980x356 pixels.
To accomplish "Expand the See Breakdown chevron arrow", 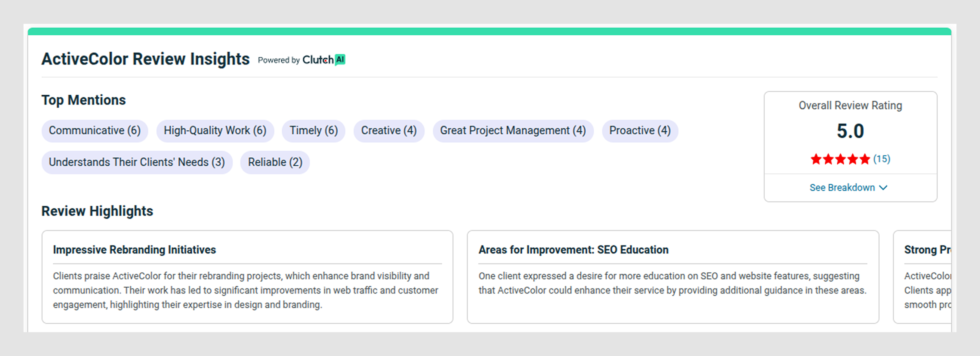I will [883, 188].
